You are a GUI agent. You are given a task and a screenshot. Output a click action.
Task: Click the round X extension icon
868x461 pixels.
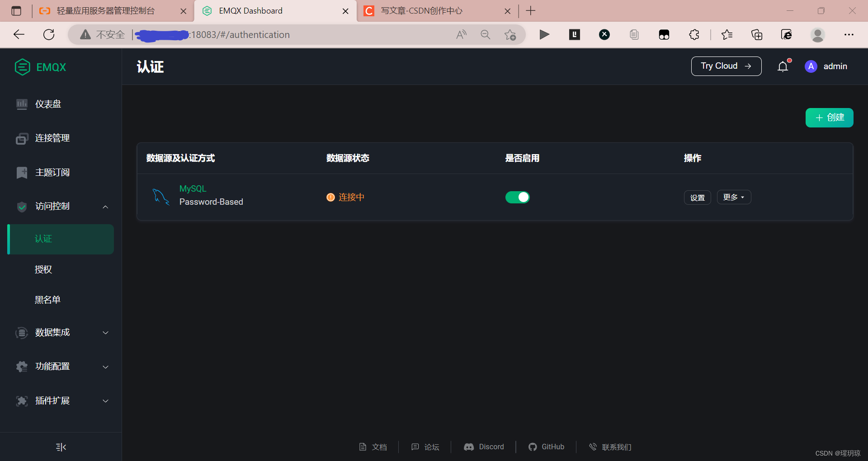604,34
